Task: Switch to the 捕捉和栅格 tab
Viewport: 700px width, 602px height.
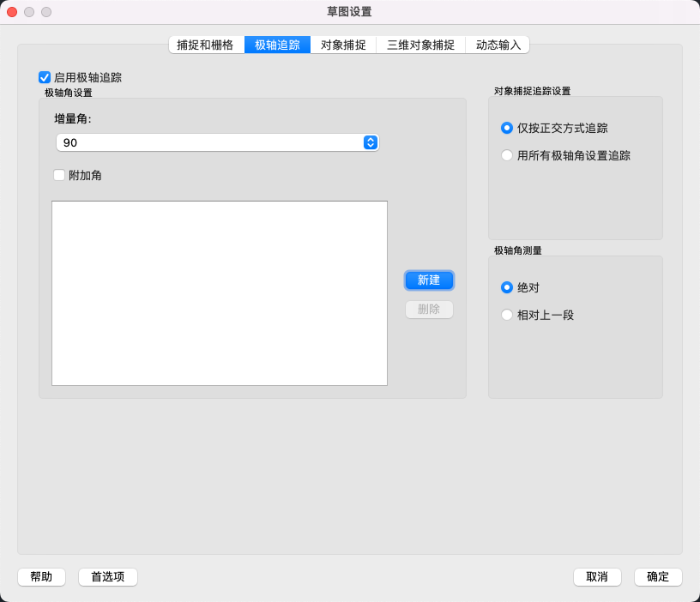Action: 206,45
